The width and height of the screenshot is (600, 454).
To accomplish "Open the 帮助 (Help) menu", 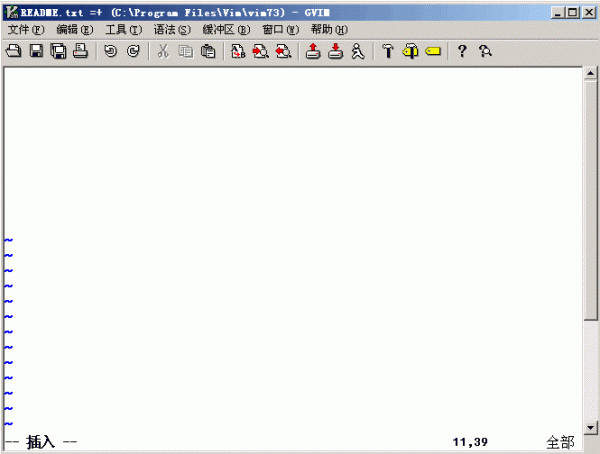I will pyautogui.click(x=329, y=30).
